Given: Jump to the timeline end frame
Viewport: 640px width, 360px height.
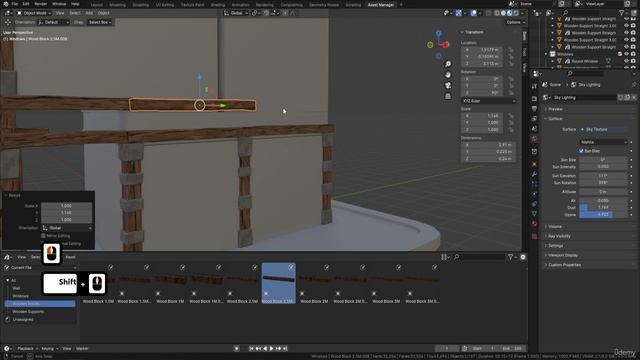Looking at the screenshot, I should click(x=285, y=349).
